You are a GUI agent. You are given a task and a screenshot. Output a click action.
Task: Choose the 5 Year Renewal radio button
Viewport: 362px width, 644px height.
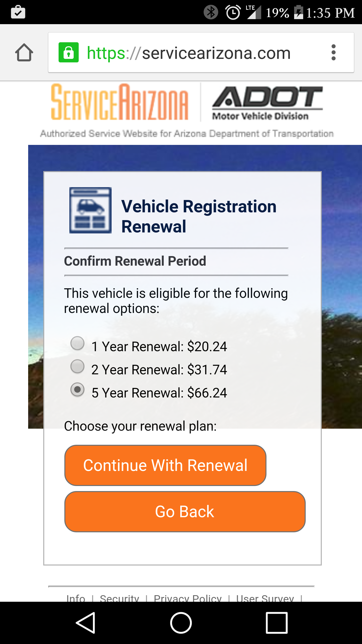tap(77, 390)
